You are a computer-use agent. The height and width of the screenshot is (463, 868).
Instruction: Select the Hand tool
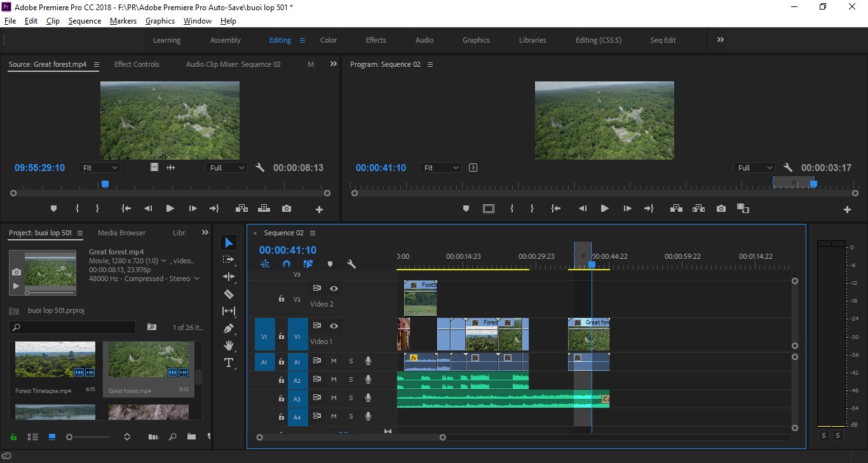click(x=229, y=345)
